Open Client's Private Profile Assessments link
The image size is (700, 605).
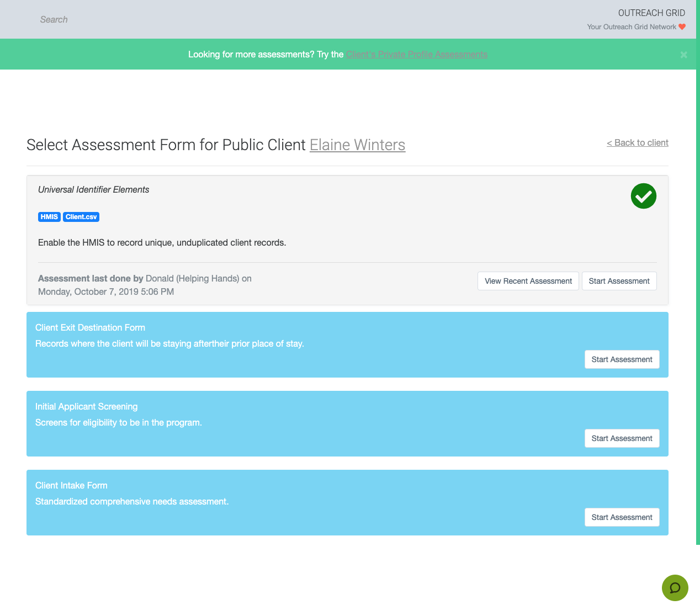point(416,54)
